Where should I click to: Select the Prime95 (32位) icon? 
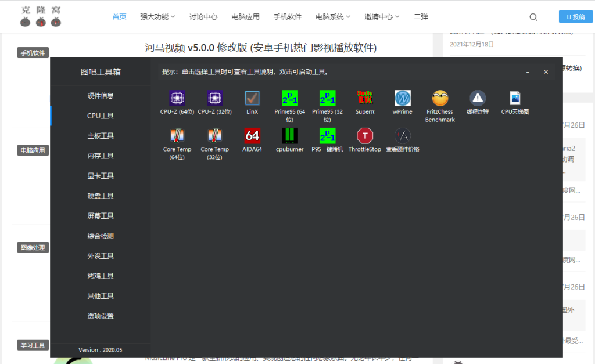(x=327, y=98)
